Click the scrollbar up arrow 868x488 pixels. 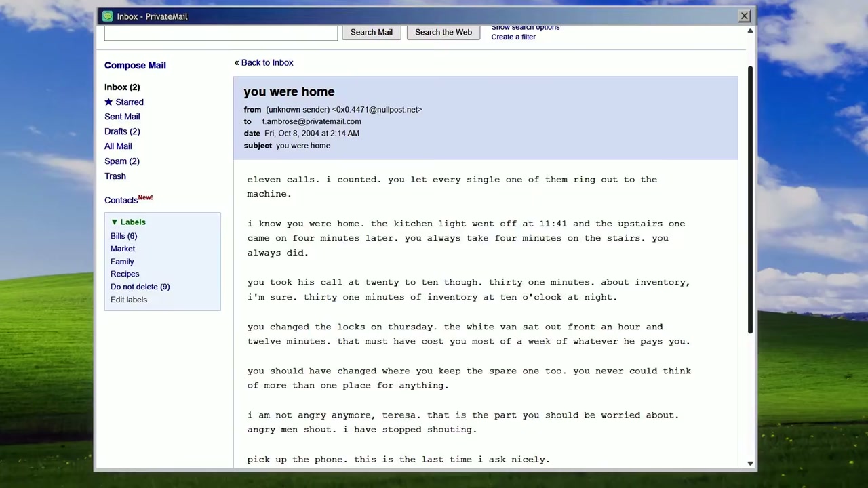pyautogui.click(x=750, y=31)
